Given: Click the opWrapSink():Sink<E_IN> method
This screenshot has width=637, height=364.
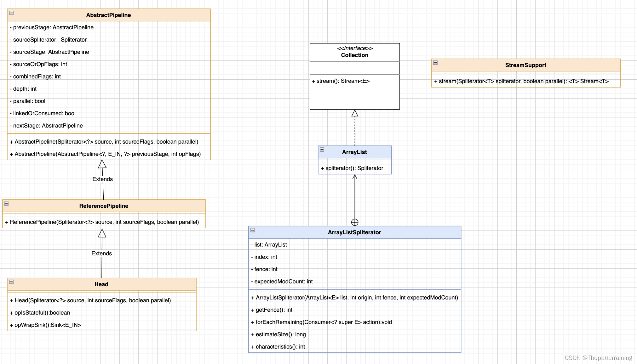Looking at the screenshot, I should [x=101, y=325].
